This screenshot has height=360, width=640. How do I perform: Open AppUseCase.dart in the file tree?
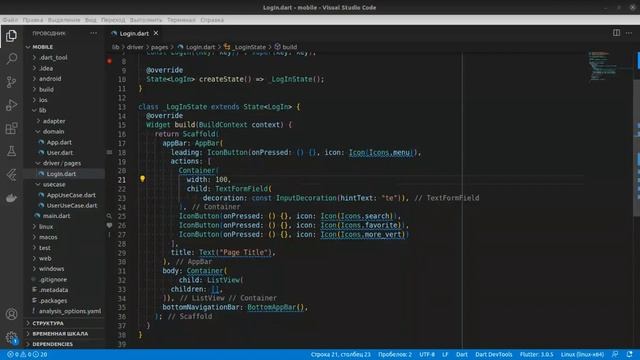71,195
